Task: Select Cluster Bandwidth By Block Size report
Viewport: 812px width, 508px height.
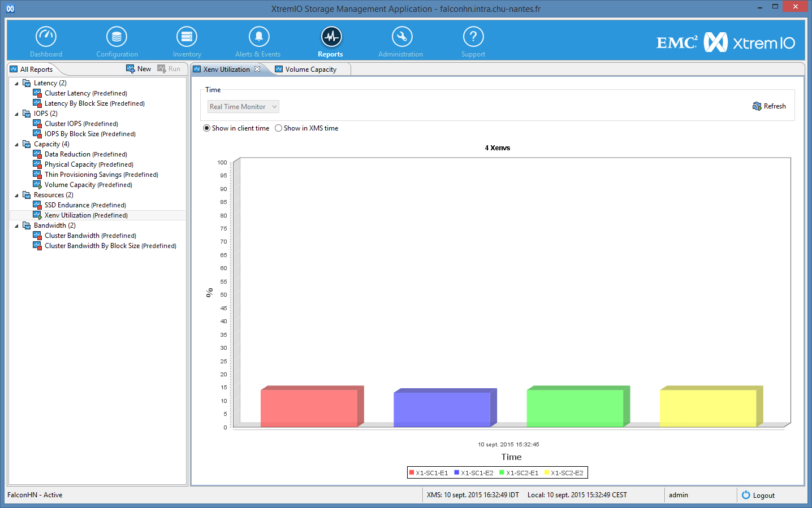Action: point(110,246)
